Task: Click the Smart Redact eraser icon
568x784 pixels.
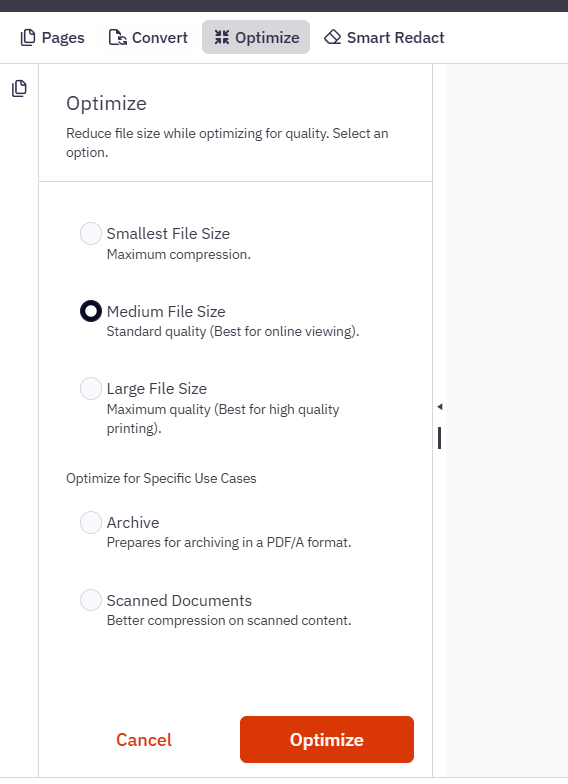Action: click(x=332, y=37)
